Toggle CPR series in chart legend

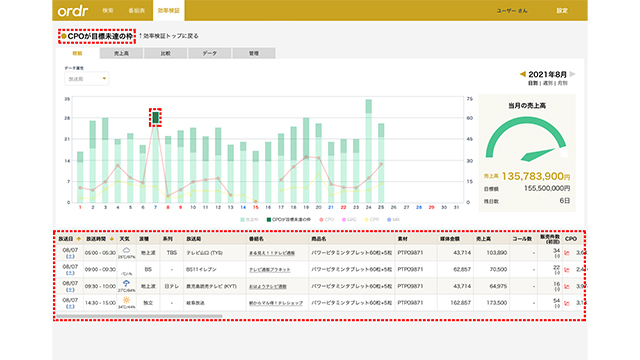pos(372,220)
